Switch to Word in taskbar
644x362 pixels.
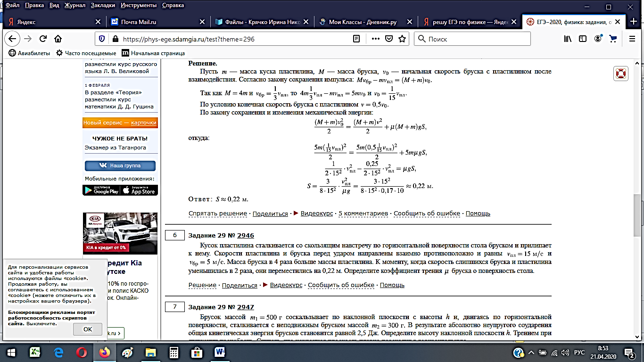[220, 352]
